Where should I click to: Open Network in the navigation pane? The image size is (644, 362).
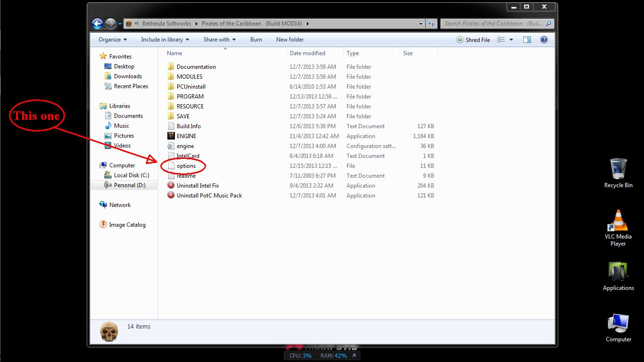tap(120, 205)
